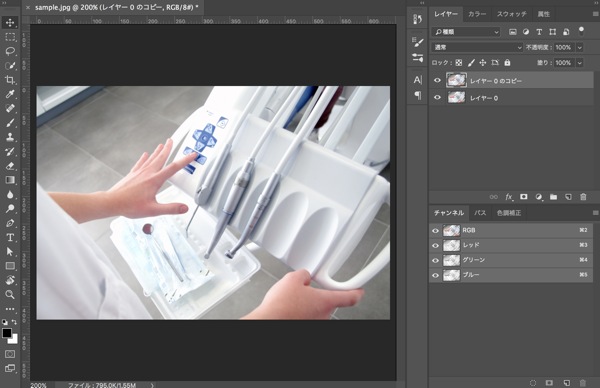The height and width of the screenshot is (388, 600).
Task: Select the Blur tool
Action: (x=10, y=194)
